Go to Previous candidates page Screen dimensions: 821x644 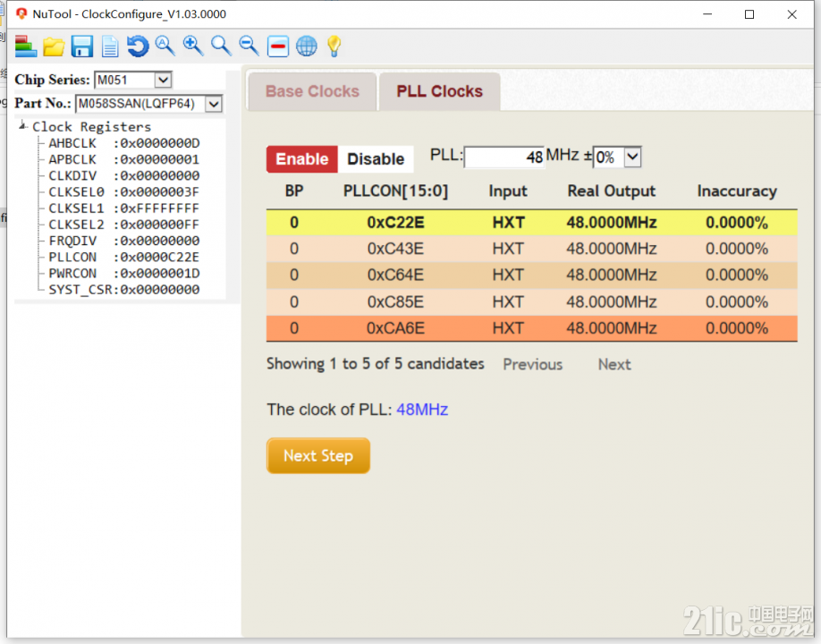tap(532, 364)
